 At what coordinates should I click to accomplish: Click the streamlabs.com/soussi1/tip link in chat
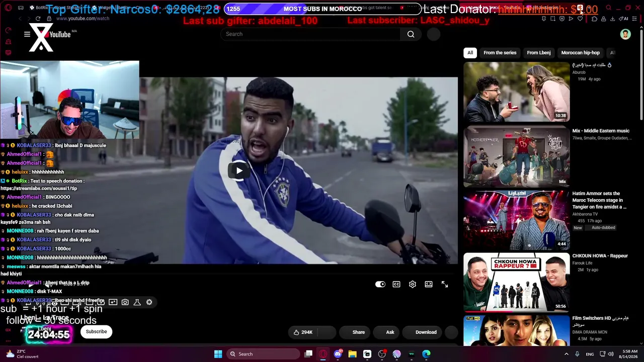point(39,189)
